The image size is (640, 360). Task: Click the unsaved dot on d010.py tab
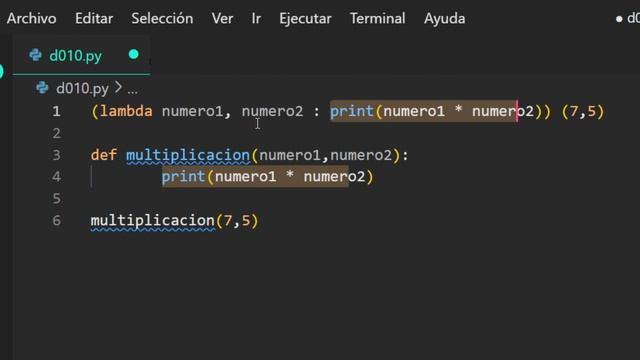133,55
